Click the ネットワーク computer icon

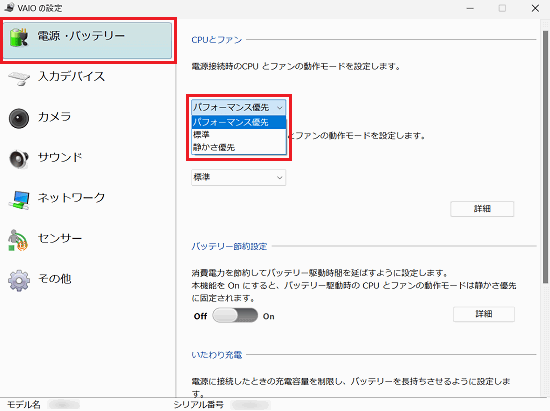[19, 200]
